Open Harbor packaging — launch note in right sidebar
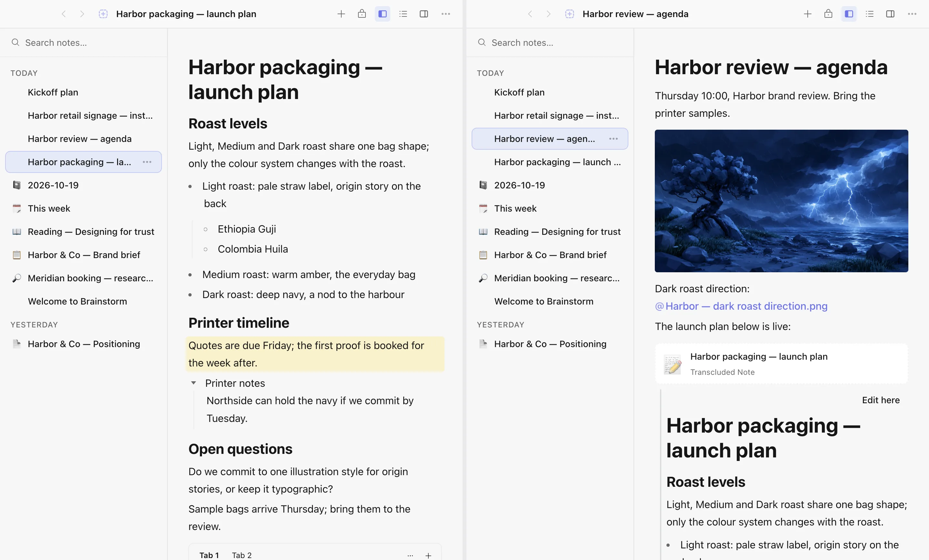 (550, 162)
